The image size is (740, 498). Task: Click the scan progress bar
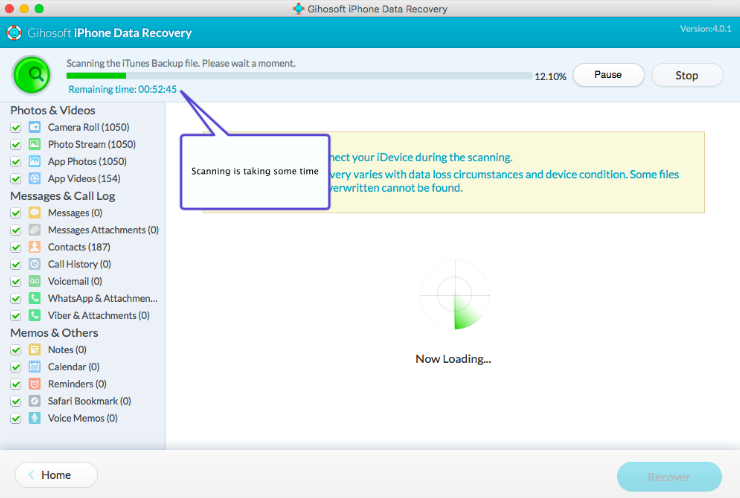point(299,76)
